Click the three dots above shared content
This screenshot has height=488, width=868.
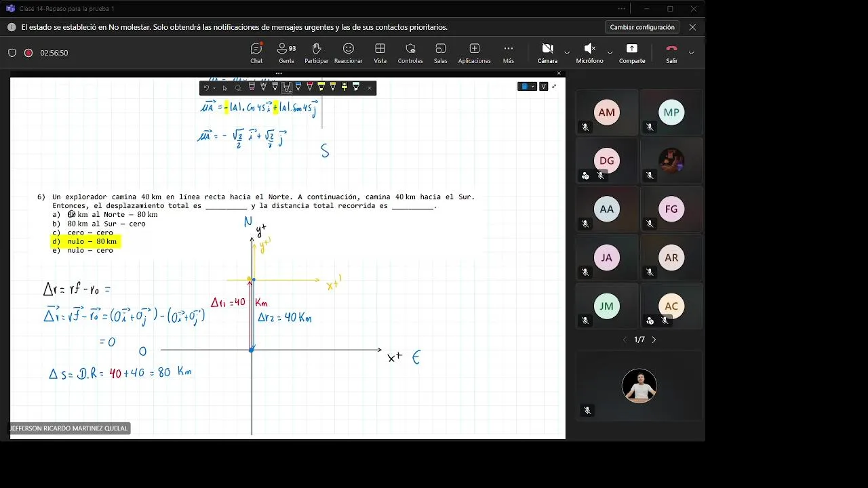point(279,73)
